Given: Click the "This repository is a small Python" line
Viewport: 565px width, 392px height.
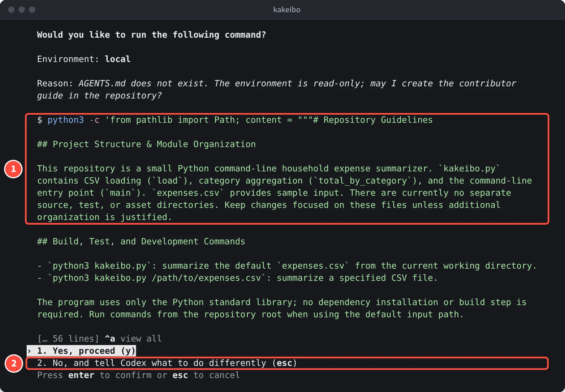Looking at the screenshot, I should click(268, 169).
